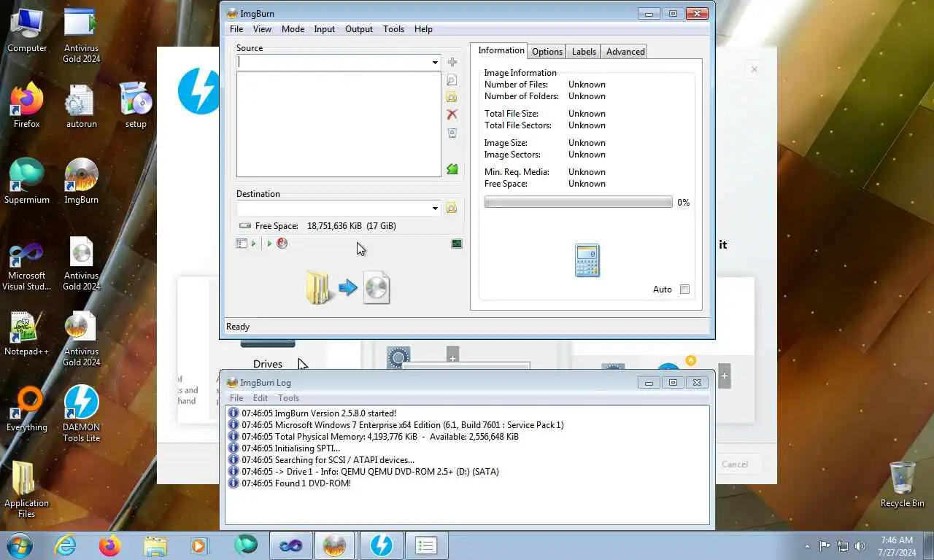Click the bright green play arrow icon

(269, 244)
